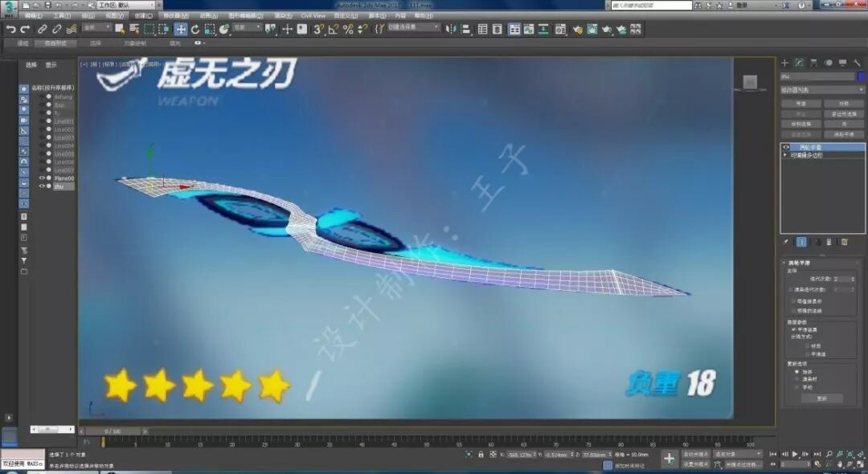Screen dimensions: 868x474
Task: Enable the Render Iterations checkbox
Action: click(791, 289)
